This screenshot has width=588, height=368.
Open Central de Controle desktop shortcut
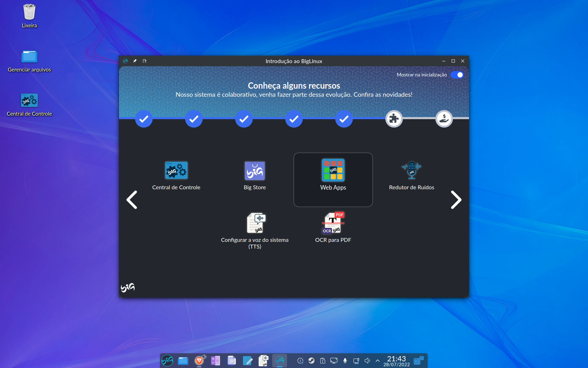(29, 104)
